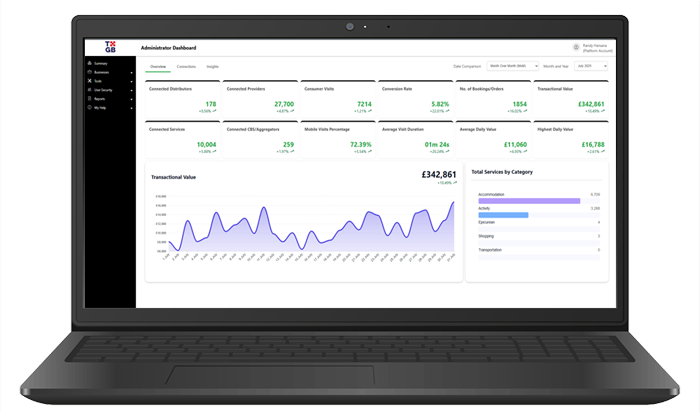Click the £16,788 Highest Daily Value

tap(593, 145)
